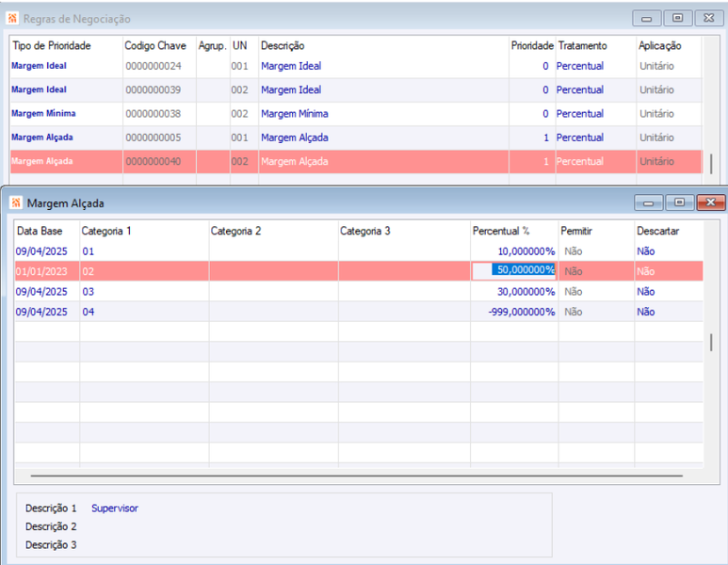
Task: Click vertical scrollbar in Regras de Negociação grid
Action: click(711, 164)
